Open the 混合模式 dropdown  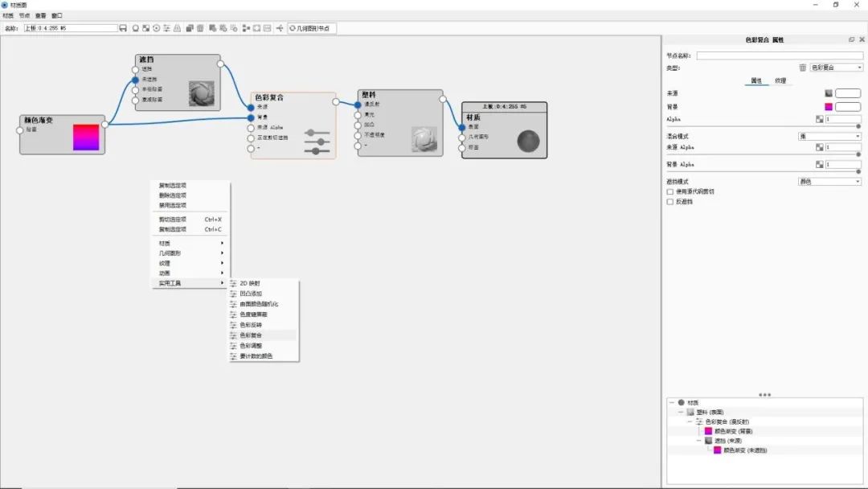tap(829, 135)
